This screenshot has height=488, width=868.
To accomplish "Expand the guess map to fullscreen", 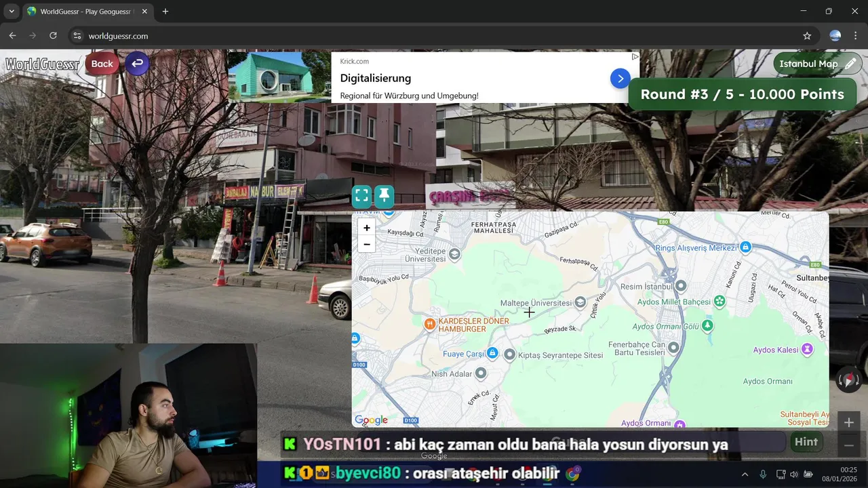I will click(362, 197).
